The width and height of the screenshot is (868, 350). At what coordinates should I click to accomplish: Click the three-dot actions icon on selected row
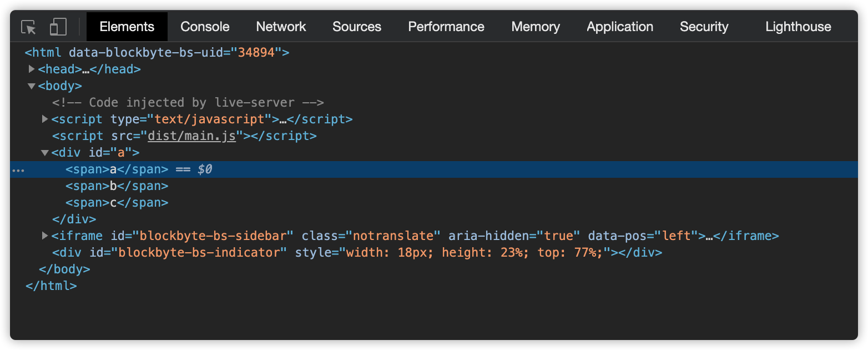click(18, 169)
